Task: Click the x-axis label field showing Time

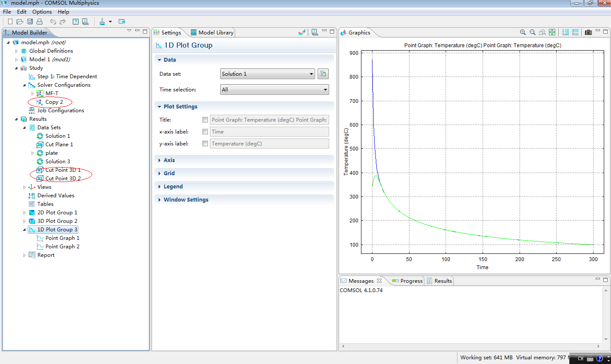Action: click(x=270, y=132)
